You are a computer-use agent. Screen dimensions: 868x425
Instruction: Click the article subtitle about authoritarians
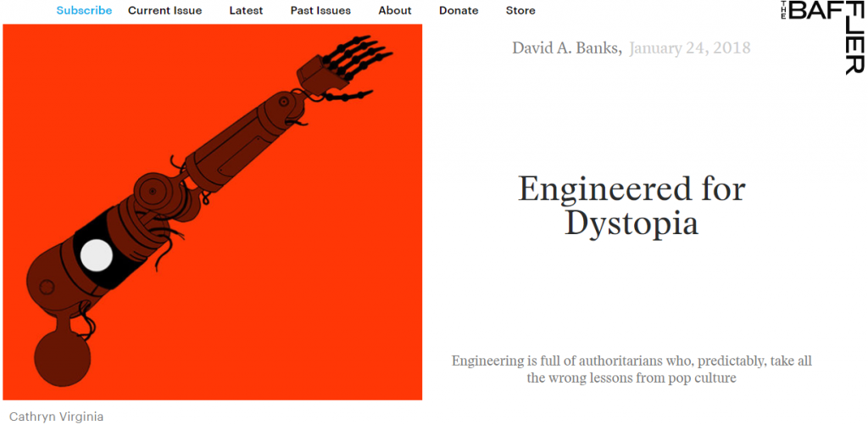tap(632, 370)
